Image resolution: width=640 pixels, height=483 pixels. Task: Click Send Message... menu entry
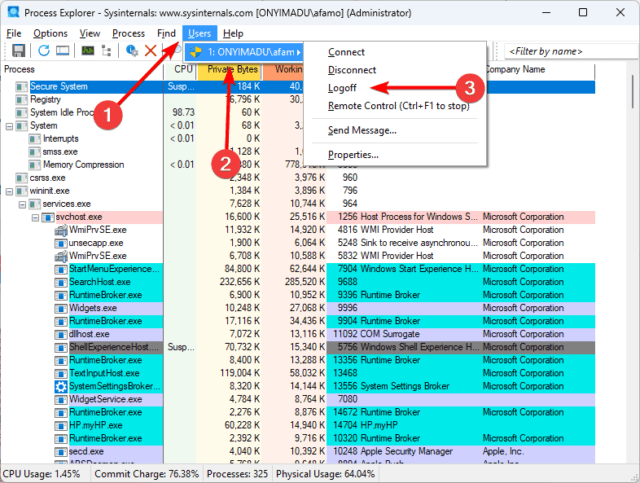(362, 130)
